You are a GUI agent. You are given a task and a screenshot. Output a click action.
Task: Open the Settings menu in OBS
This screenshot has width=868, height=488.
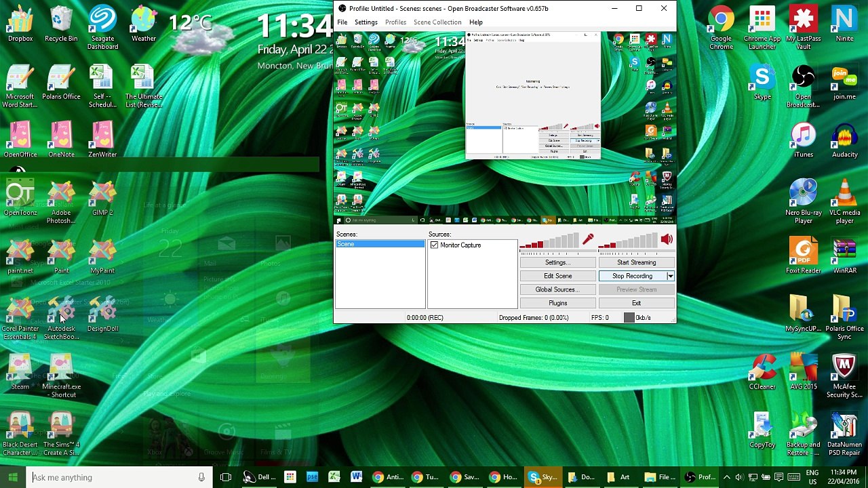click(366, 22)
